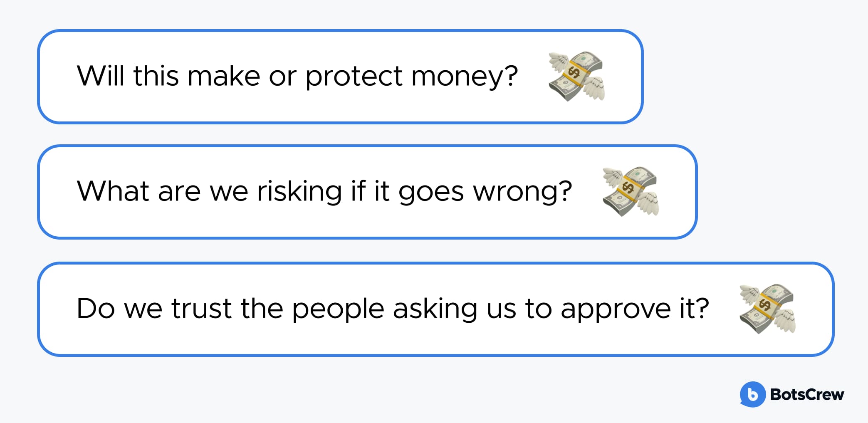This screenshot has height=423, width=868.
Task: Click the flying money emoji in the first box
Action: [576, 76]
